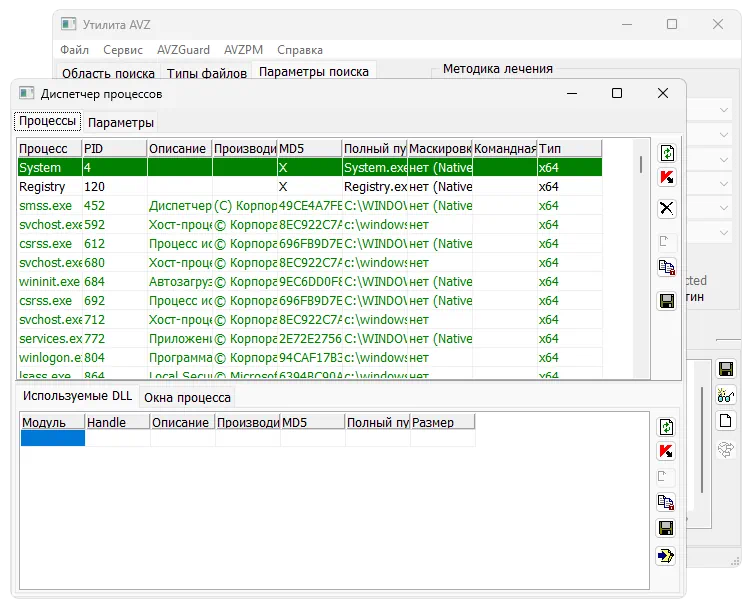Click the Диспетчер процессов title bar icon
The width and height of the screenshot is (750, 611).
26,93
